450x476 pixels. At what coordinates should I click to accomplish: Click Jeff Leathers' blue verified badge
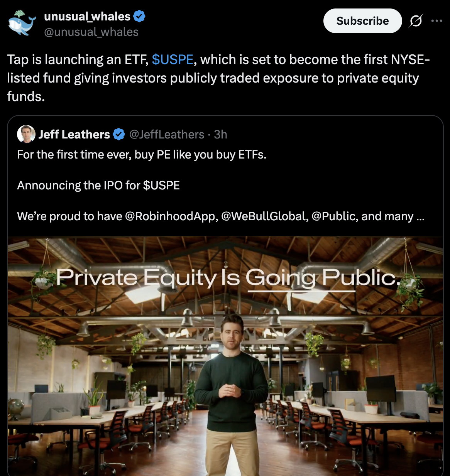pyautogui.click(x=119, y=134)
